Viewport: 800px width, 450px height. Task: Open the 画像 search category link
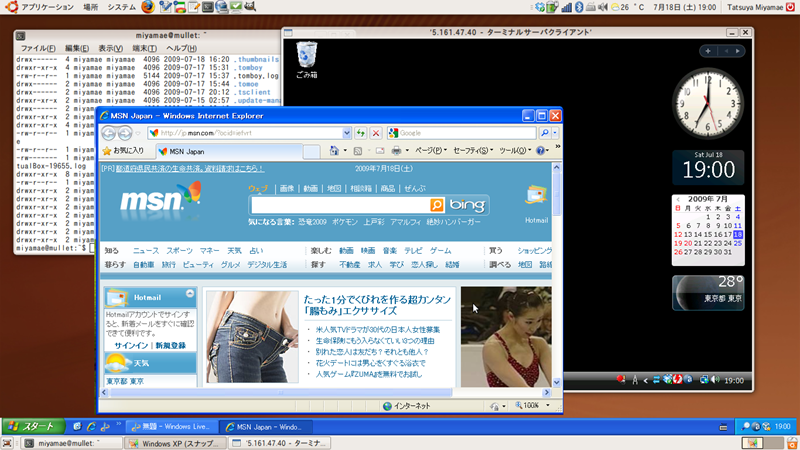[287, 188]
